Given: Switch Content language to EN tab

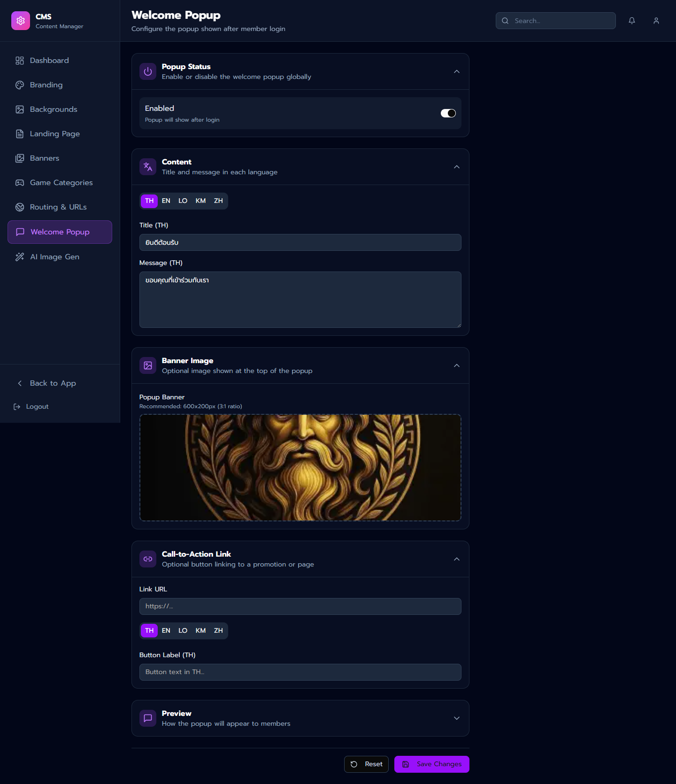Looking at the screenshot, I should point(166,201).
